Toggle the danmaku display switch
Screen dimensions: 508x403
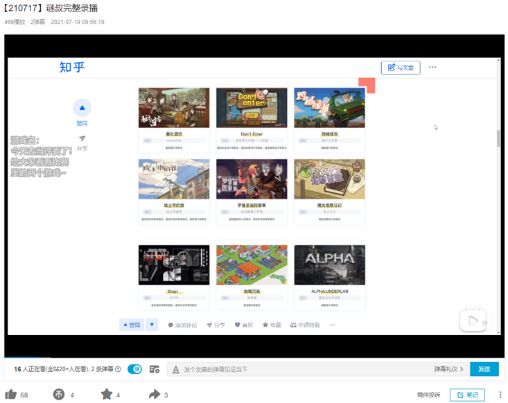point(135,369)
